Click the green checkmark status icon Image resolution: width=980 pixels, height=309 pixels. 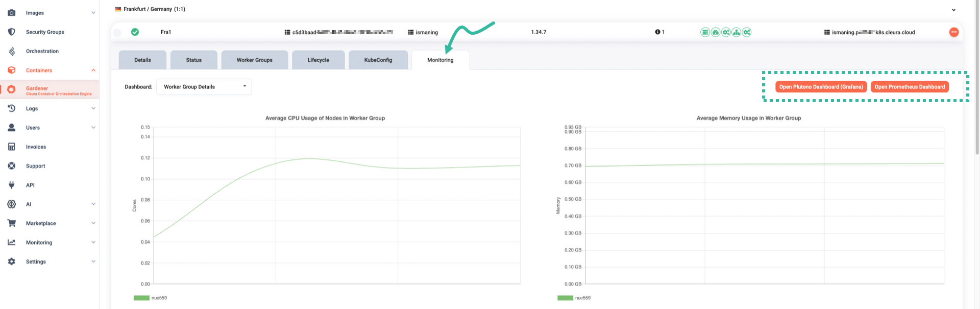tap(135, 32)
